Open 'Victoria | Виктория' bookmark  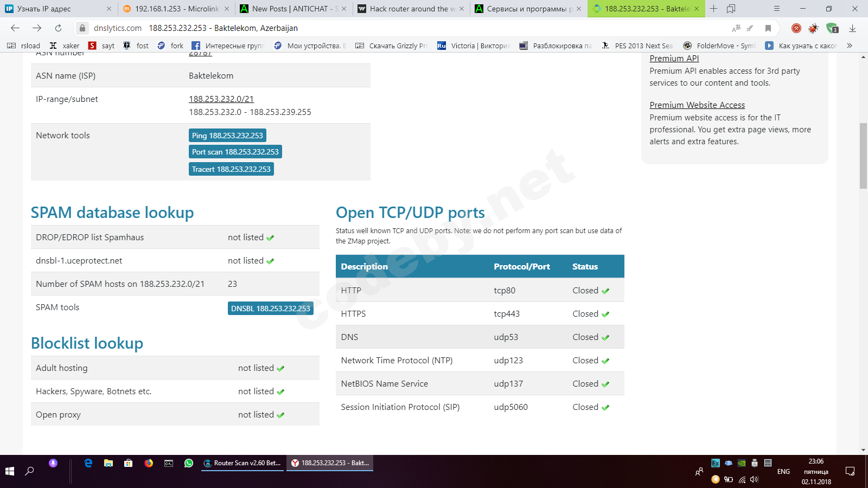coord(474,46)
